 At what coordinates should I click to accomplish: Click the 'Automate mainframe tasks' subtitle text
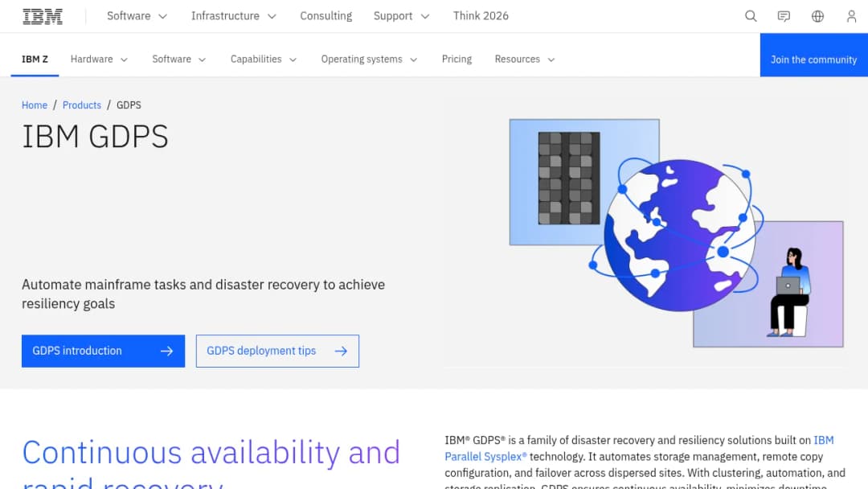pos(203,294)
